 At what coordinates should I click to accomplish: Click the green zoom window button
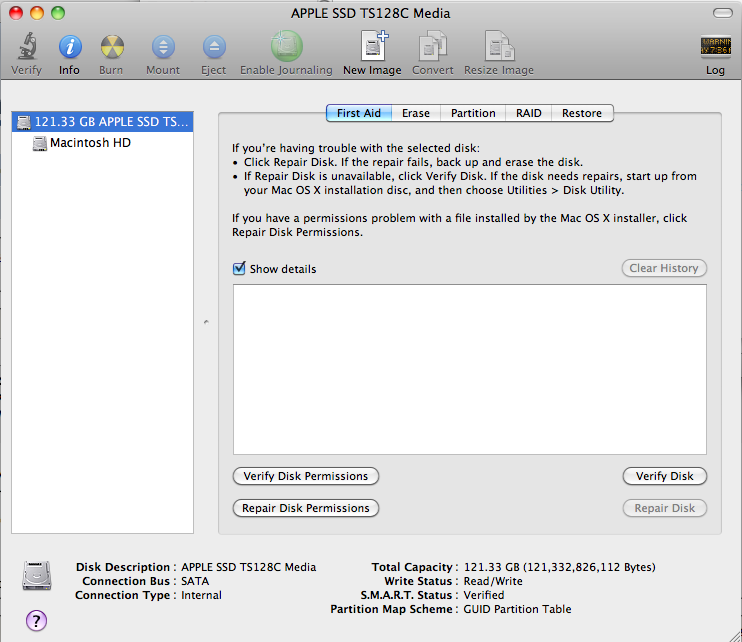58,13
